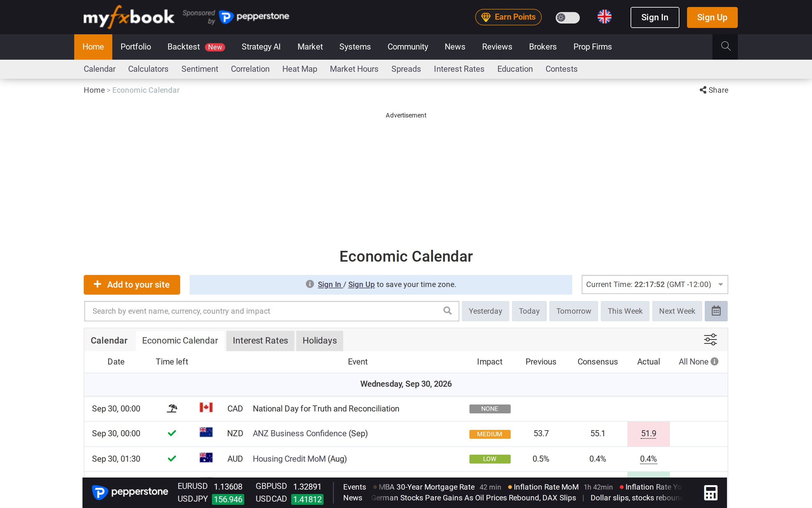The image size is (812, 508).
Task: Click the Sign Up link in time zone notice
Action: (x=361, y=284)
